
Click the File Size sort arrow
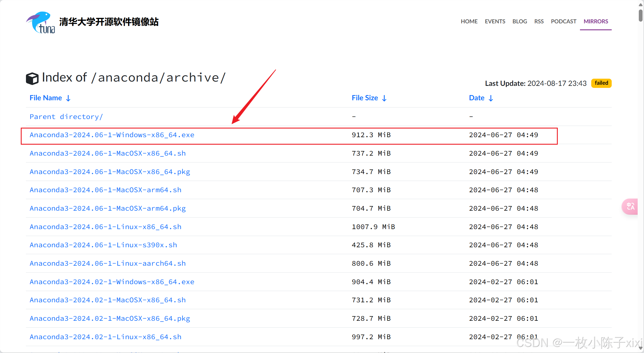point(384,98)
